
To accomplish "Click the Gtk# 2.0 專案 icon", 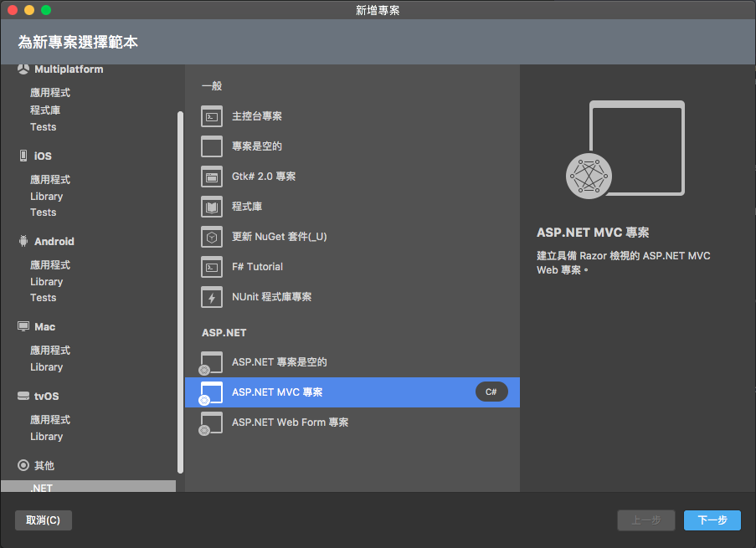I will [x=212, y=177].
